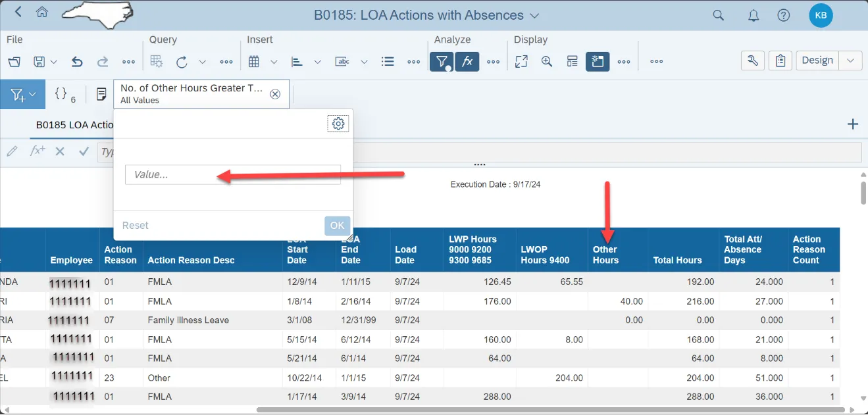Click the Undo arrow icon
The width and height of the screenshot is (868, 417).
(77, 62)
